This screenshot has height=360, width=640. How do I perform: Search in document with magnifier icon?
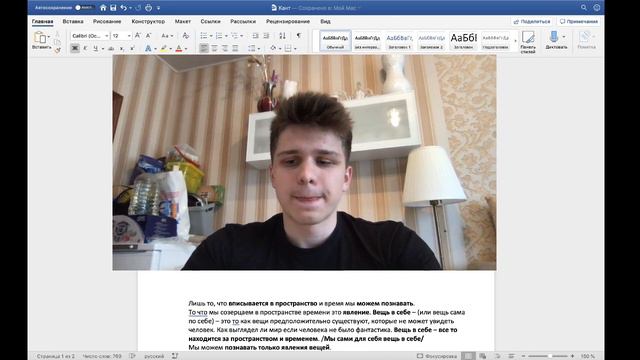[584, 7]
